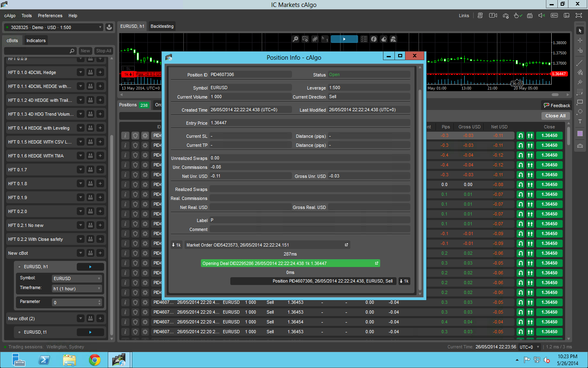Run New cBot (2) instance EURUSD, t1

(x=90, y=332)
